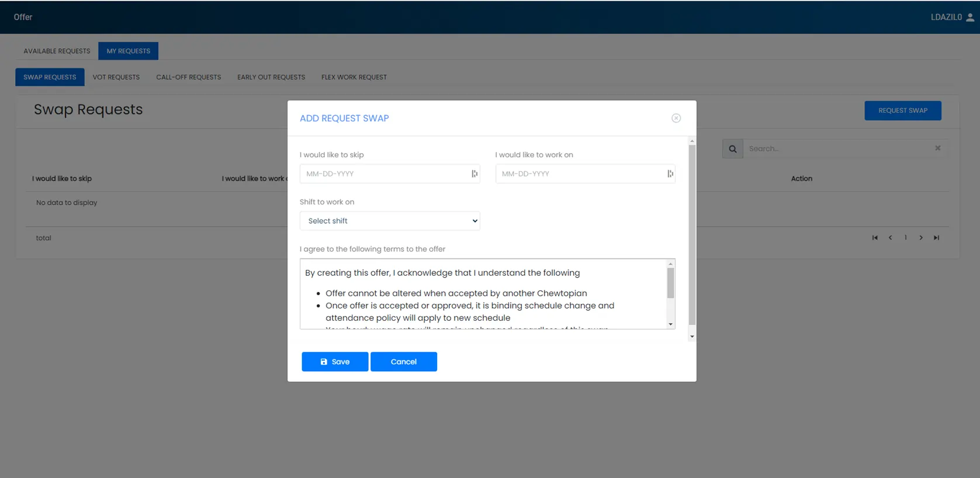Click the LDAZIL0 username
The height and width of the screenshot is (478, 980).
(x=946, y=17)
